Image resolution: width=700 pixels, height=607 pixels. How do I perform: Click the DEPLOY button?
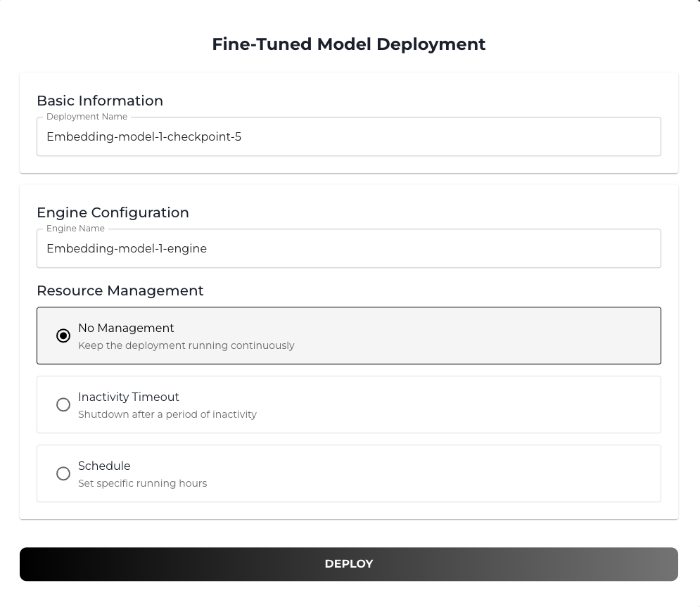(x=349, y=563)
